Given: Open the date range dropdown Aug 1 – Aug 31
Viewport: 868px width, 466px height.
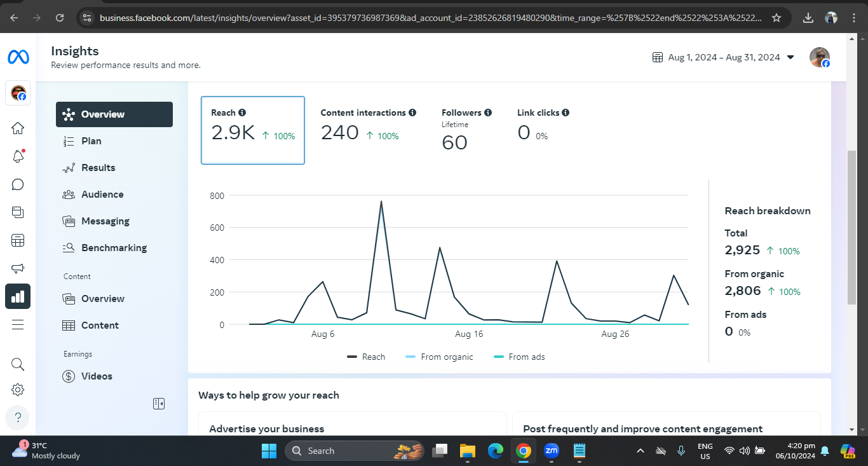Looking at the screenshot, I should 724,57.
